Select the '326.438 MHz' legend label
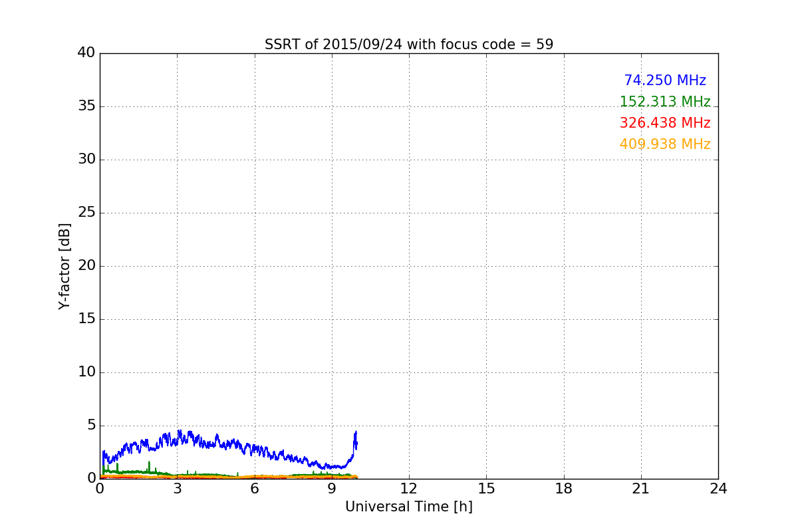The width and height of the screenshot is (798, 532). pyautogui.click(x=665, y=123)
